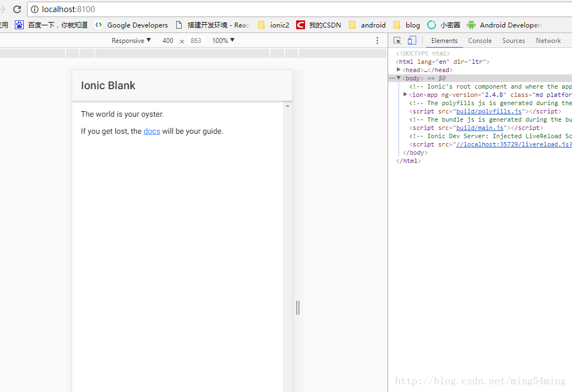Open the build/polyfills.js link
This screenshot has height=392, width=572.
click(x=489, y=111)
